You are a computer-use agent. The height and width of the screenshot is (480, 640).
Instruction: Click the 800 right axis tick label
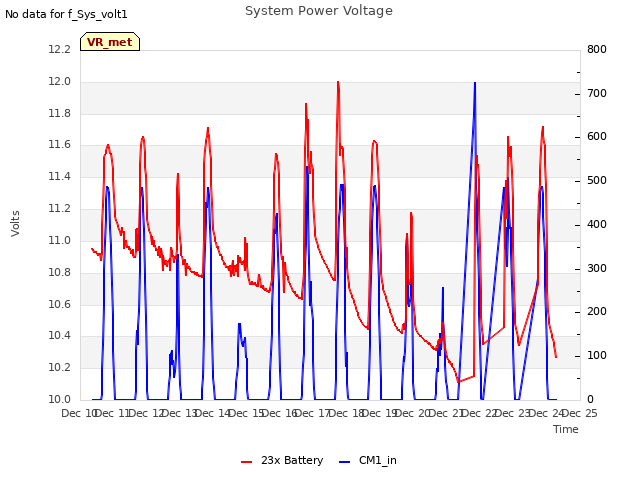[x=597, y=49]
